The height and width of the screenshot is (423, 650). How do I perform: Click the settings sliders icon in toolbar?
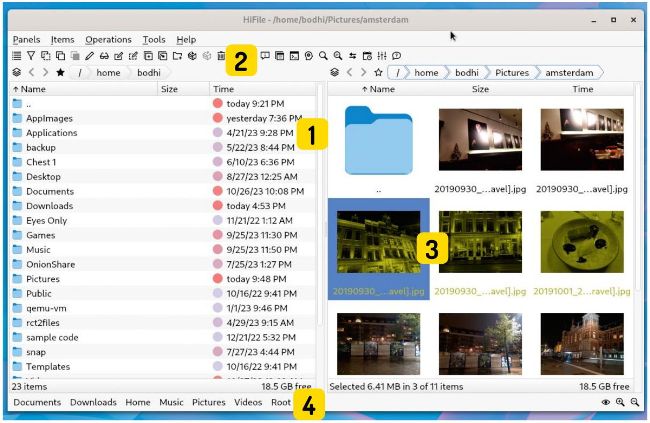pyautogui.click(x=382, y=56)
